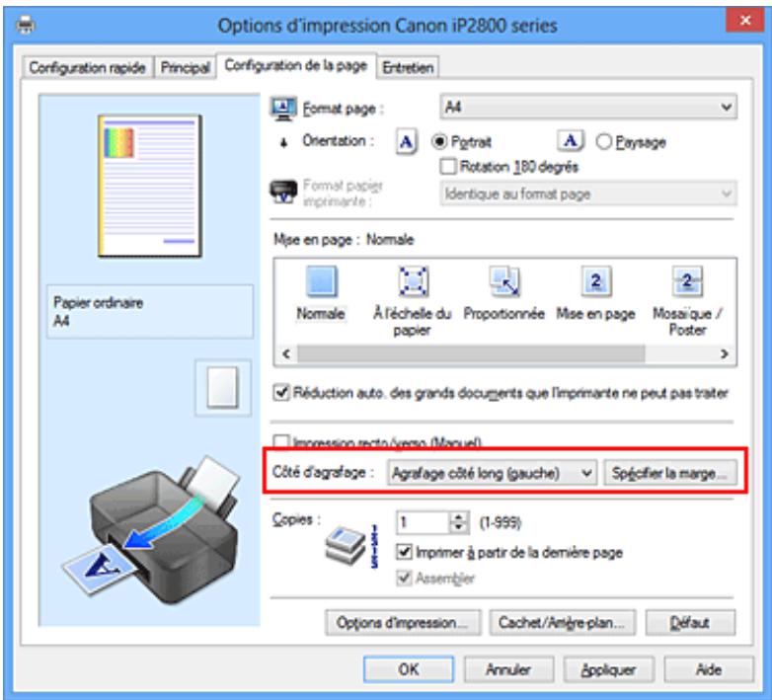Click the Annuler button

point(508,669)
